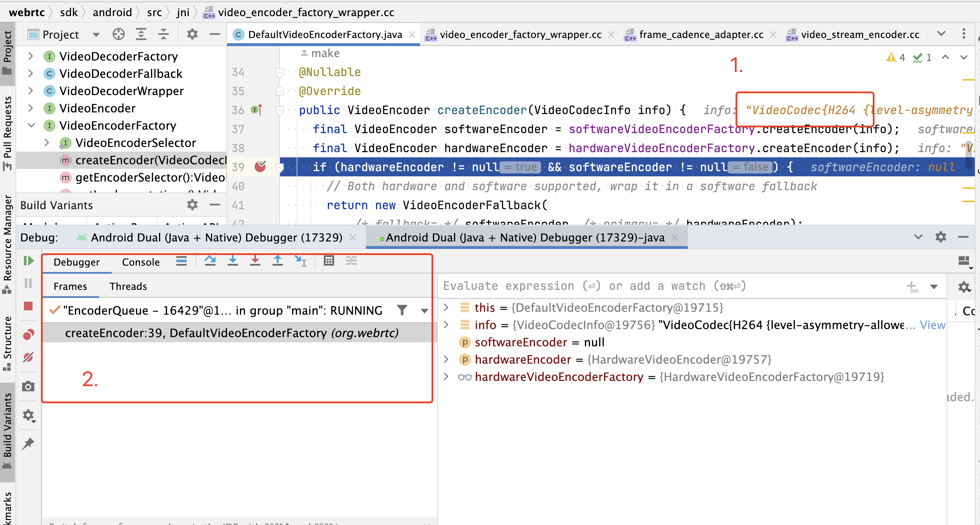Click the Pause Program icon
The width and height of the screenshot is (980, 525).
coord(29,283)
